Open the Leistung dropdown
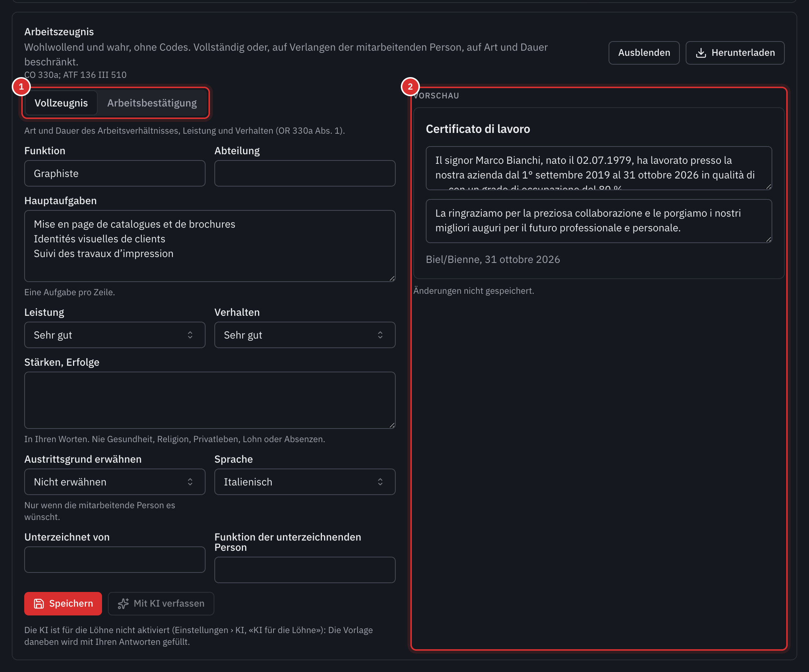This screenshot has height=672, width=809. click(x=115, y=335)
